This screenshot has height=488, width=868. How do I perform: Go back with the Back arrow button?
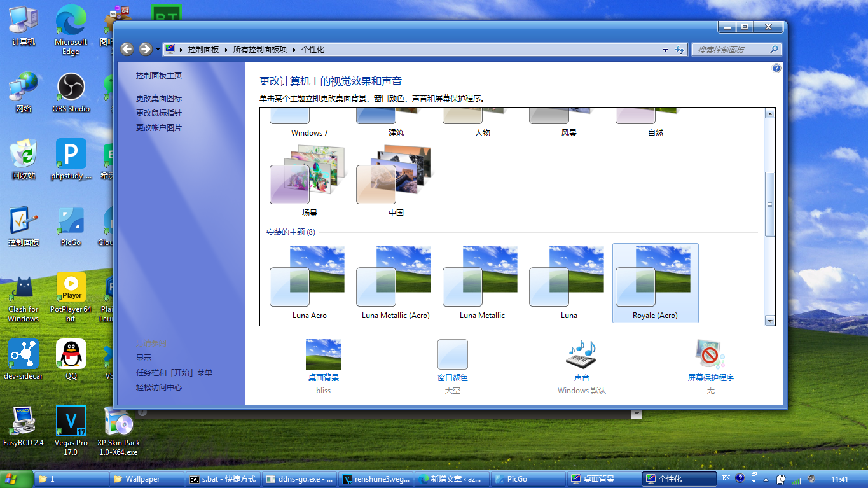[x=127, y=49]
